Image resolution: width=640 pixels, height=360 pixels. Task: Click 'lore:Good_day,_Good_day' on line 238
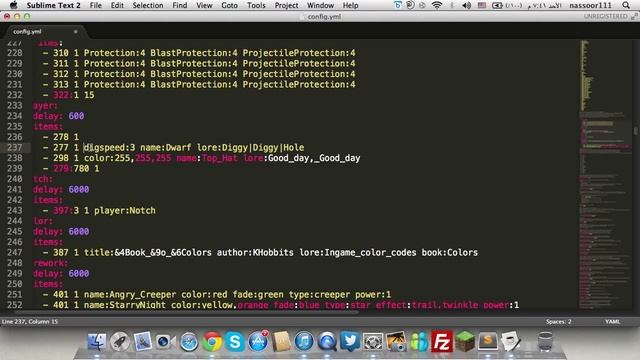pyautogui.click(x=302, y=158)
